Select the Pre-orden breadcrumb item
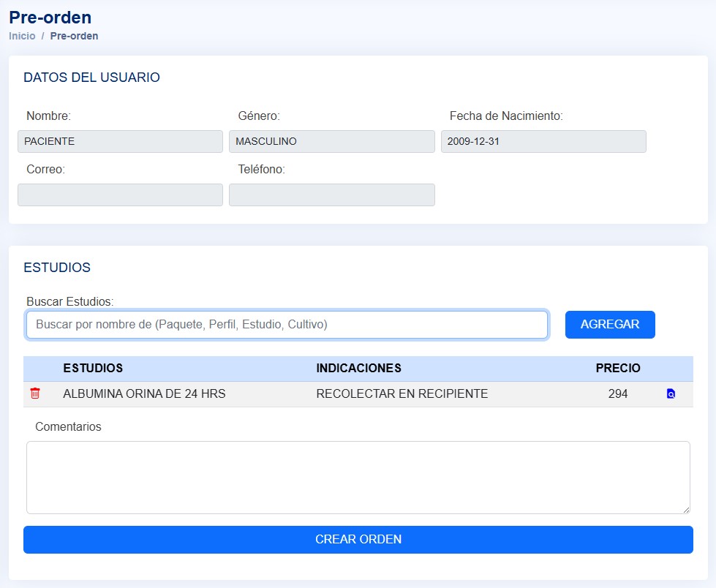This screenshot has width=716, height=588. 74,36
